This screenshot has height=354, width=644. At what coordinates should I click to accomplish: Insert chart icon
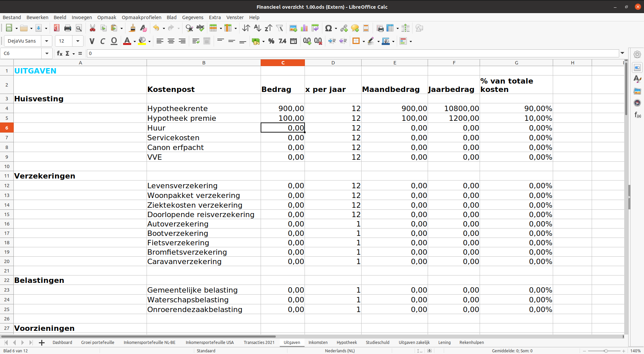pos(304,28)
